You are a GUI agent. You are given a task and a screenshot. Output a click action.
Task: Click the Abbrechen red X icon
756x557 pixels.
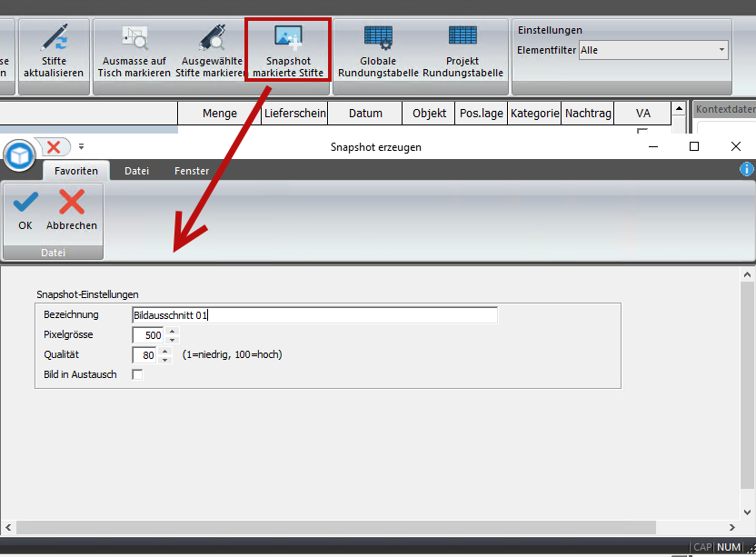click(x=71, y=204)
